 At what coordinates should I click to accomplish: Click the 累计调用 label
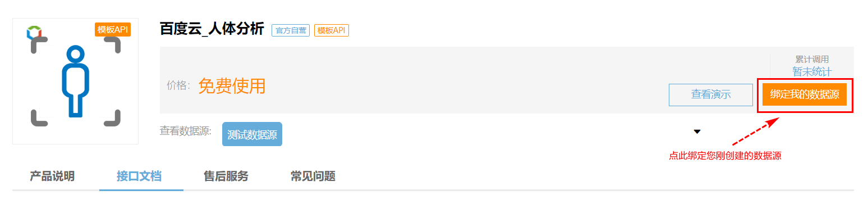(x=812, y=59)
